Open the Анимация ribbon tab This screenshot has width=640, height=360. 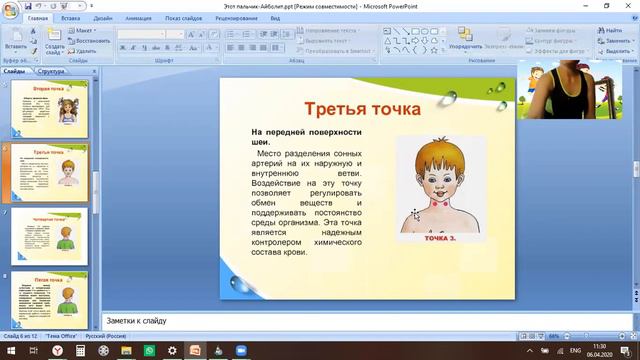[x=138, y=18]
